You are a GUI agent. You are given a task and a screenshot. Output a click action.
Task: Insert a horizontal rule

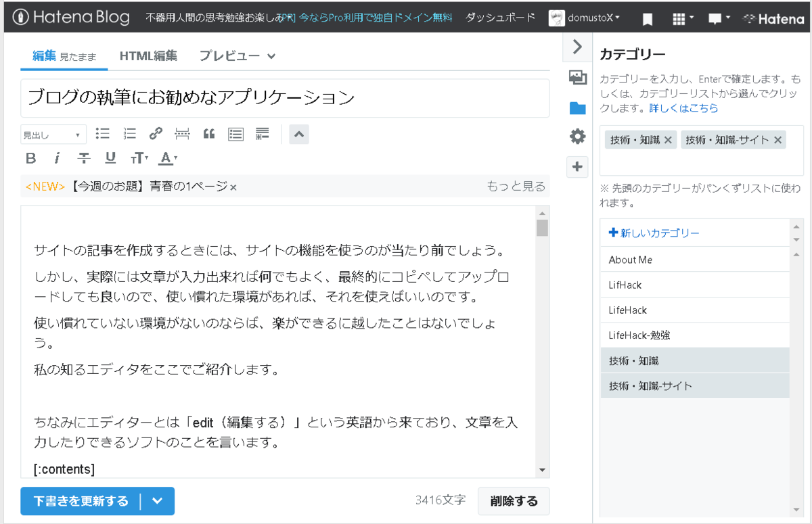click(x=182, y=134)
